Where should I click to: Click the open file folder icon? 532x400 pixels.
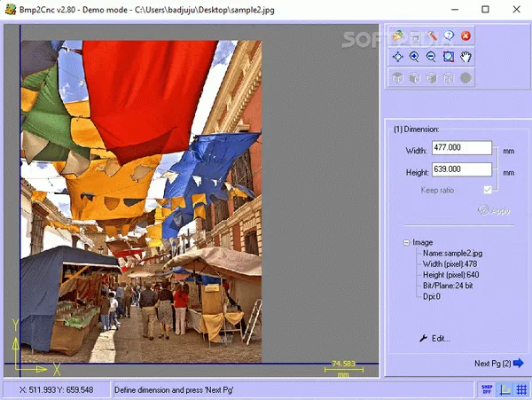399,36
